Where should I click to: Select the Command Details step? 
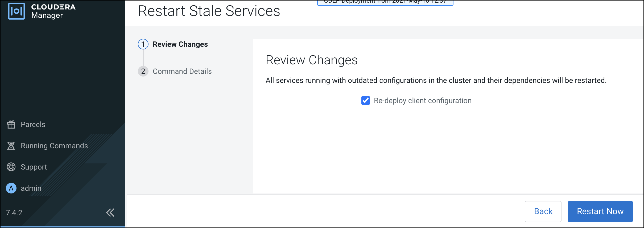tap(182, 71)
